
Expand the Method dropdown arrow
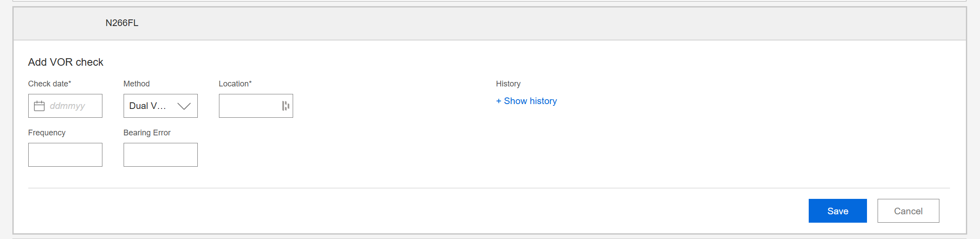184,106
